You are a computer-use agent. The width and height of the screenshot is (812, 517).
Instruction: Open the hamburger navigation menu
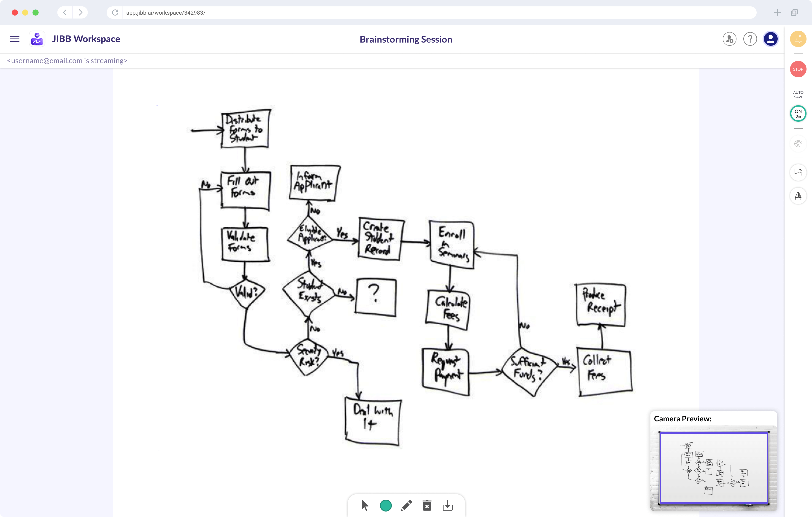(14, 39)
